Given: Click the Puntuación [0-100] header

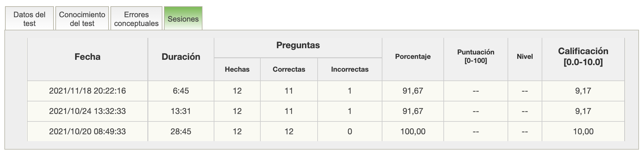Looking at the screenshot, I should click(x=476, y=56).
